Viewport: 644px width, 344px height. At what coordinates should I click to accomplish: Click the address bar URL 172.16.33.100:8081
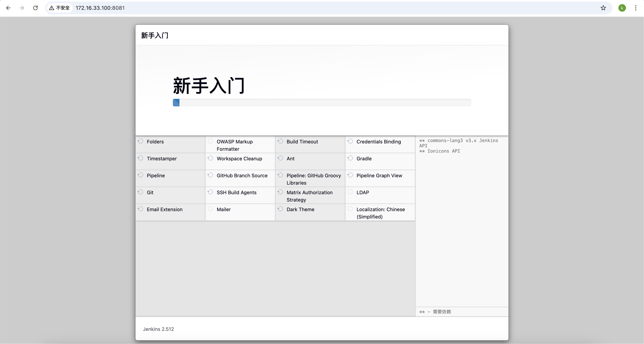pos(100,8)
